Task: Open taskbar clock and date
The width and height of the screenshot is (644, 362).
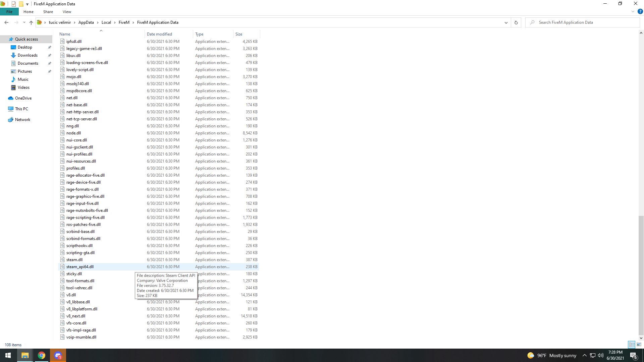Action: [615, 355]
